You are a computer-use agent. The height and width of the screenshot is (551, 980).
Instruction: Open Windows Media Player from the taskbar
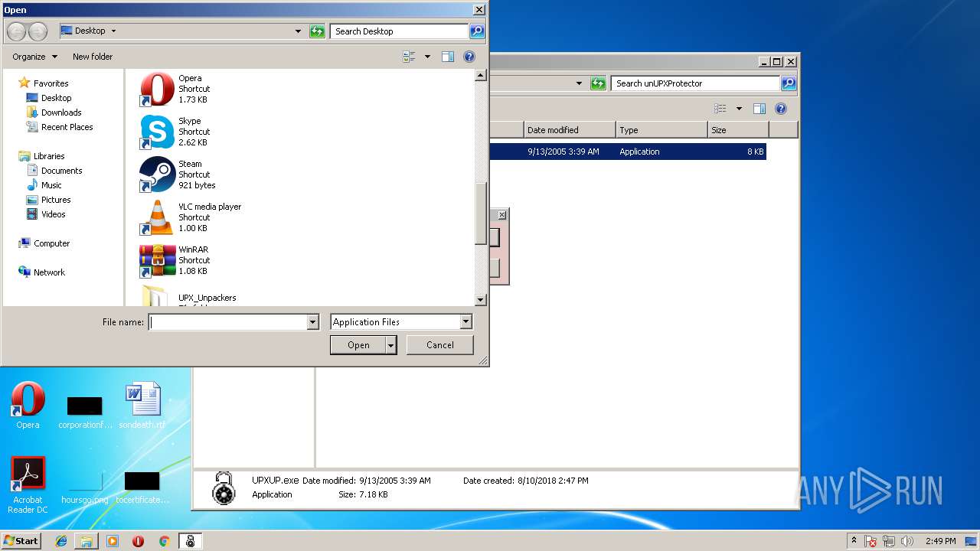[113, 541]
